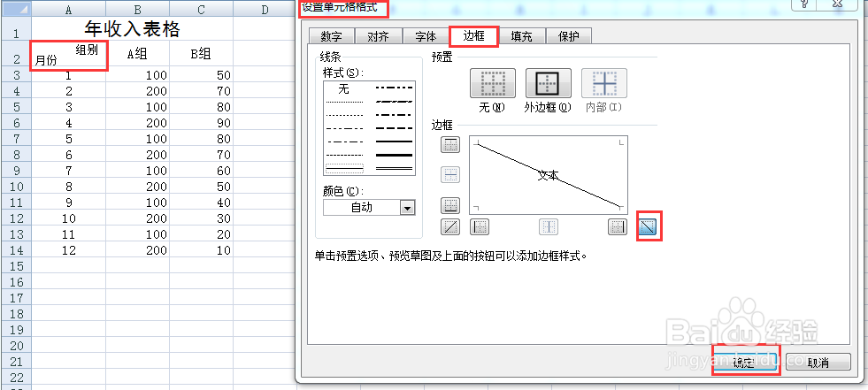Apply the 无 (none) border preset
The image size is (868, 390).
click(x=493, y=83)
